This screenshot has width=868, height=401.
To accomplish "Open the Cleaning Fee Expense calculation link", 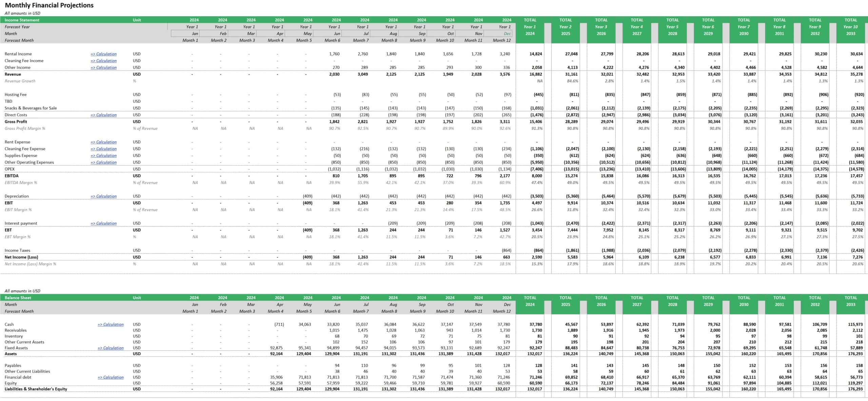I will click(103, 149).
